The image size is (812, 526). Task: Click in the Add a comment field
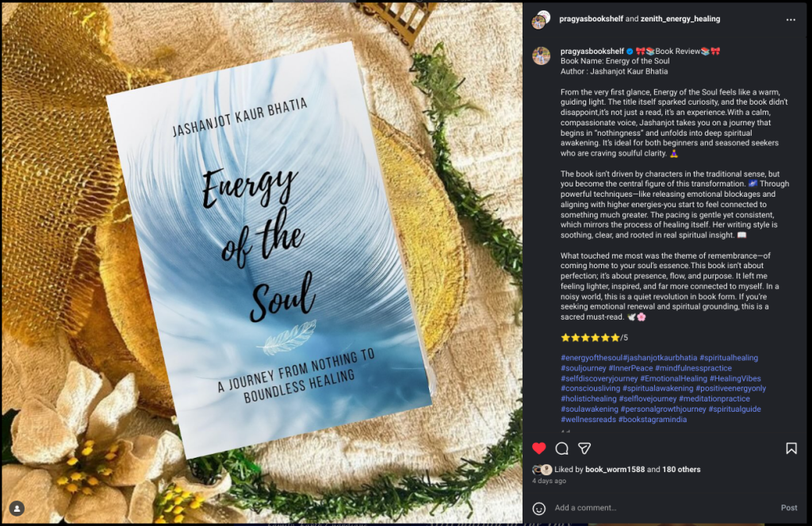[x=663, y=508]
